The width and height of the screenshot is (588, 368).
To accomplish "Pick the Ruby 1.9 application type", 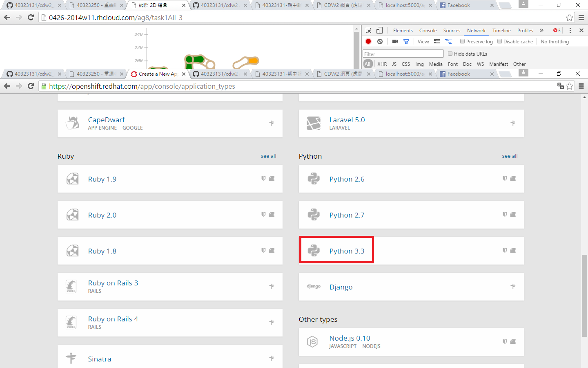I will pos(170,179).
